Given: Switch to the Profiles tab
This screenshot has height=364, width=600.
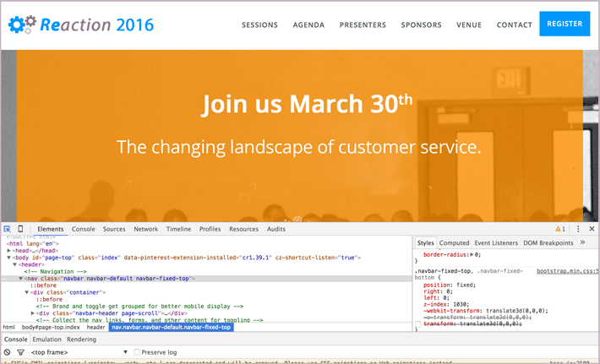Looking at the screenshot, I should point(210,229).
